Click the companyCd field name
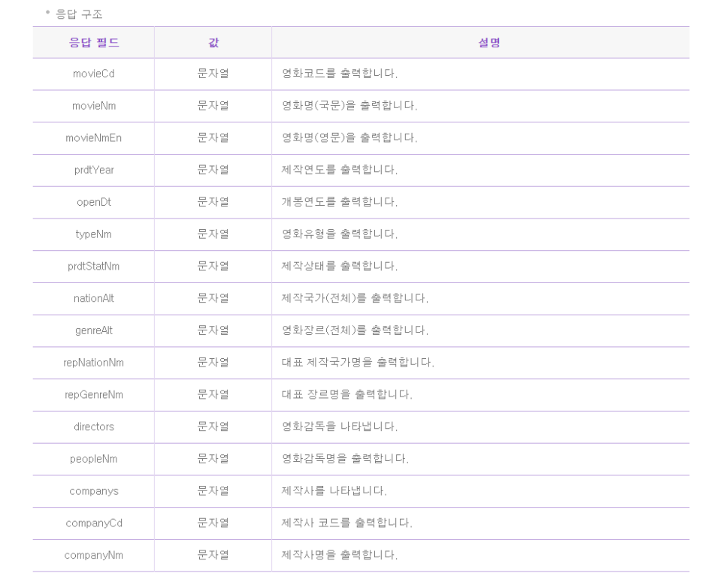 (94, 523)
